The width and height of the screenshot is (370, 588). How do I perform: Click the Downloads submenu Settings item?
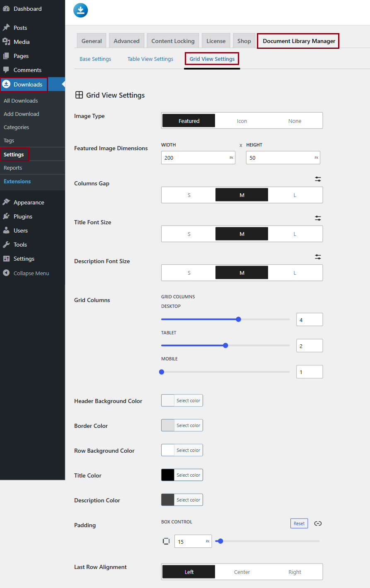click(14, 154)
